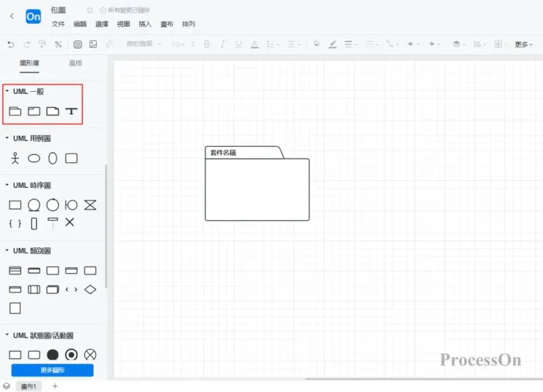Open the 更多 toolbar dropdown
543x392 pixels.
coord(523,44)
